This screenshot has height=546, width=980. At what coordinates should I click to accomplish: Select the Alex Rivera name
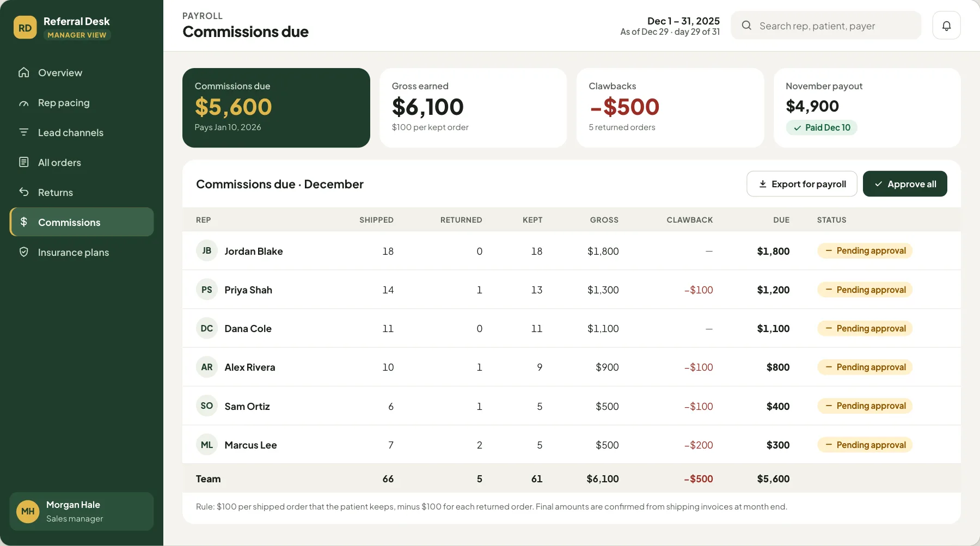coord(250,367)
